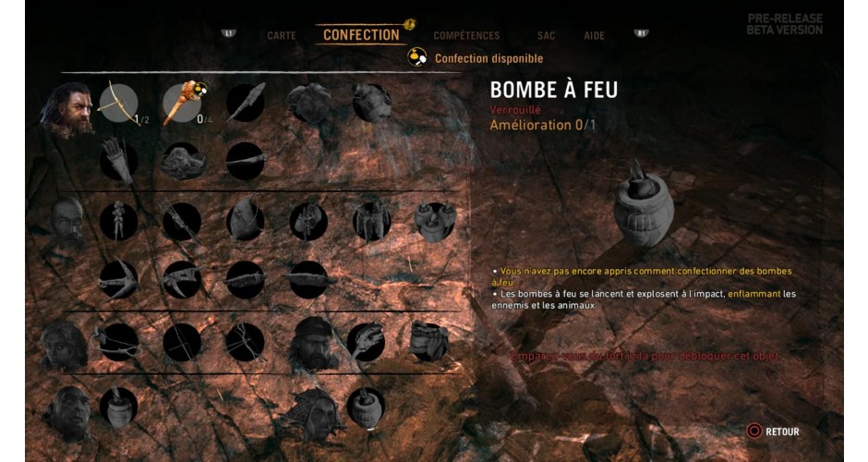Click the L1 shoulder button indicator
Image resolution: width=868 pixels, height=462 pixels.
point(229,33)
